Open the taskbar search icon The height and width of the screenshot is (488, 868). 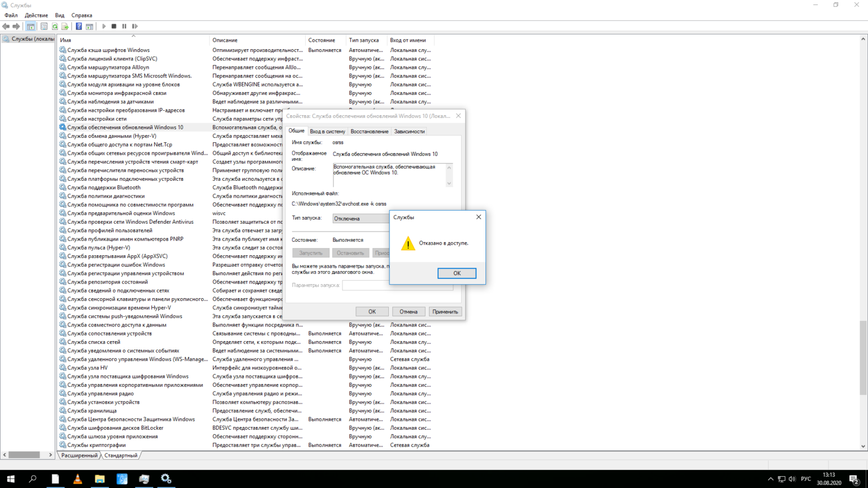(x=33, y=479)
